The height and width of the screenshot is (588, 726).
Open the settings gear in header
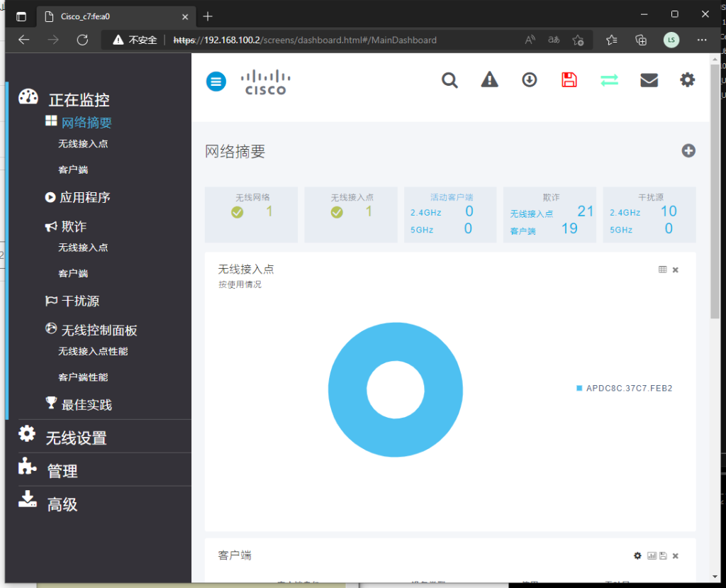687,80
